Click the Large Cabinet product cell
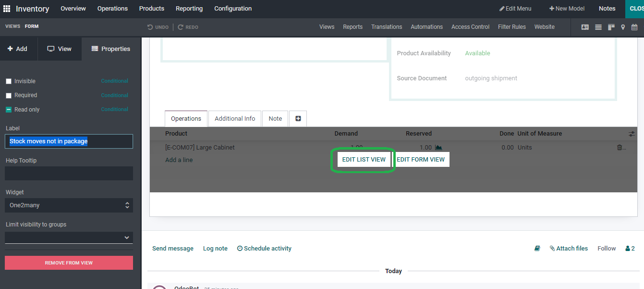This screenshot has height=289, width=644. tap(200, 148)
